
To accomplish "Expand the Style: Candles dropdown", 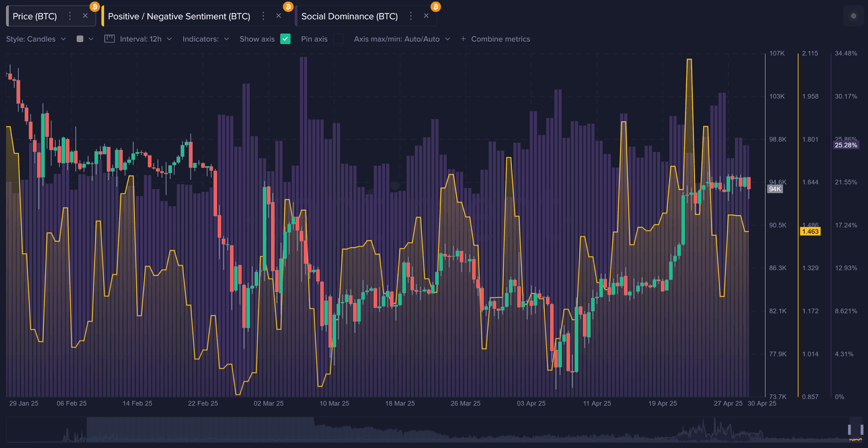I will coord(36,39).
